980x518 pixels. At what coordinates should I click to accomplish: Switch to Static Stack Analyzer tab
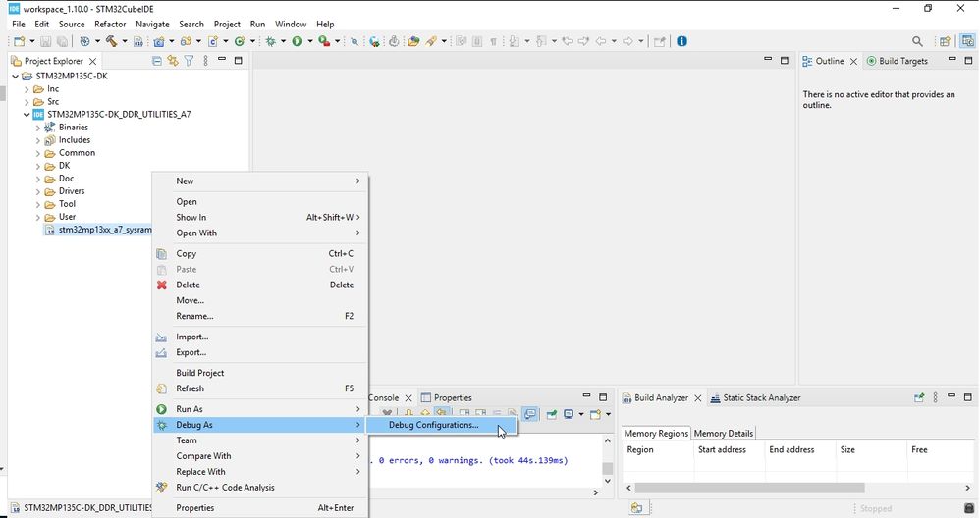[x=756, y=397]
